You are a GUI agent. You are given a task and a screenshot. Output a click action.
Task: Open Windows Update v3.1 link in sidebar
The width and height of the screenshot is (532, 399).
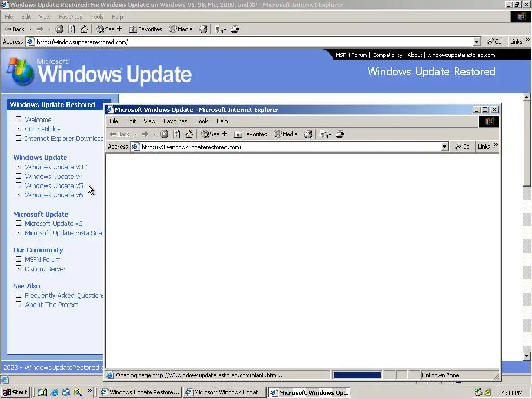(x=57, y=167)
